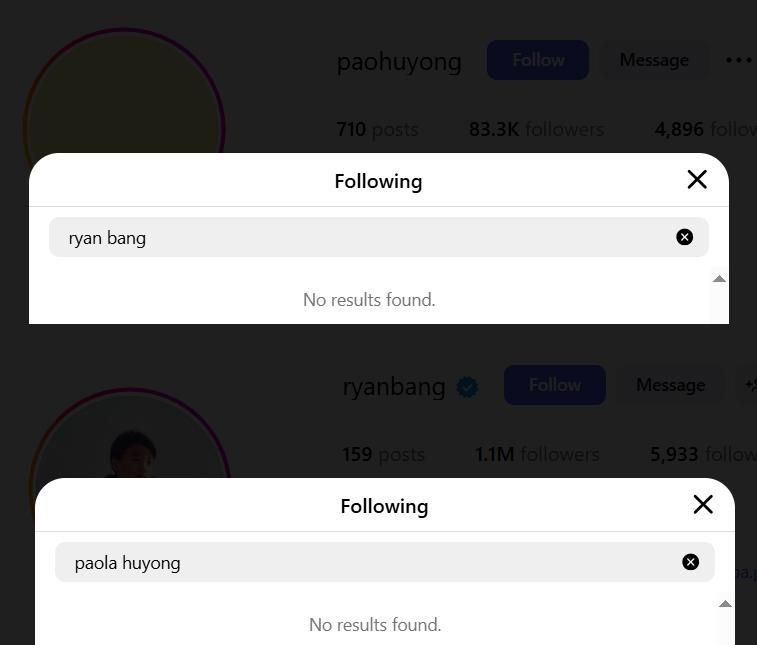Clear the "ryan bang" search text

tap(684, 237)
